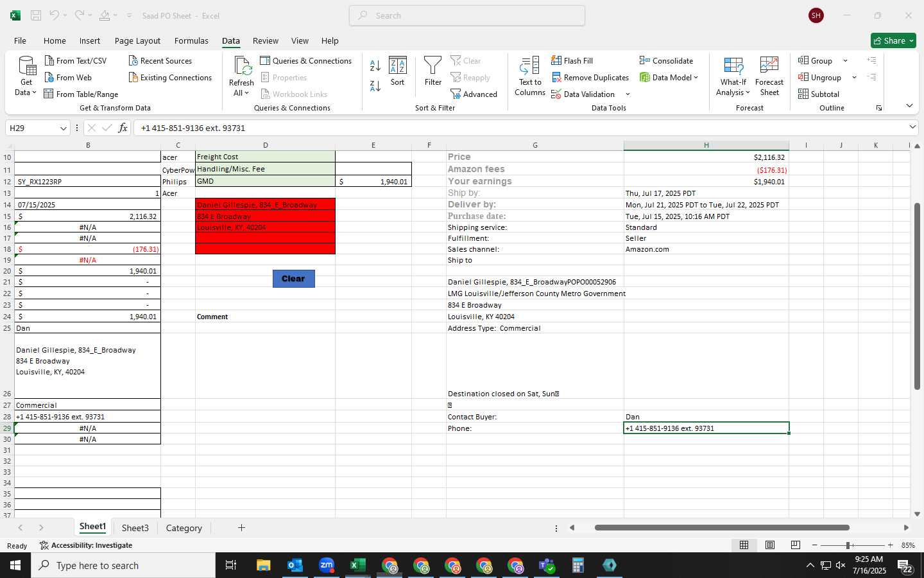Add a new sheet

pyautogui.click(x=241, y=528)
